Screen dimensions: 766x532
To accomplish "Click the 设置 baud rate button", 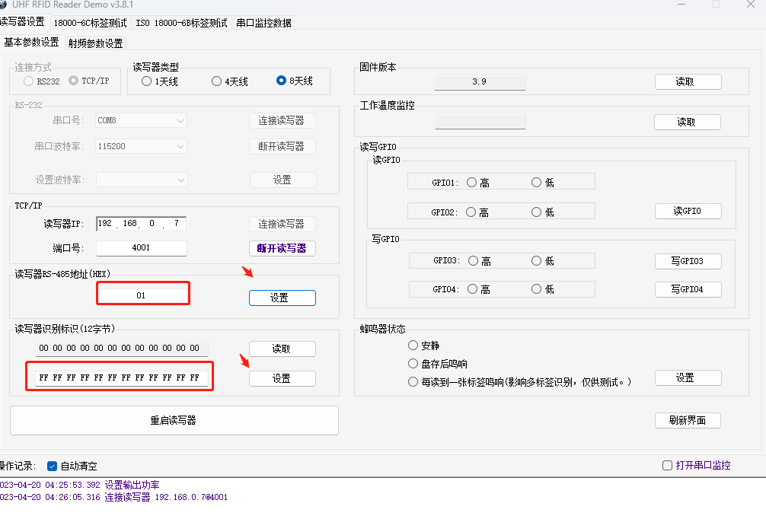I will (x=282, y=180).
